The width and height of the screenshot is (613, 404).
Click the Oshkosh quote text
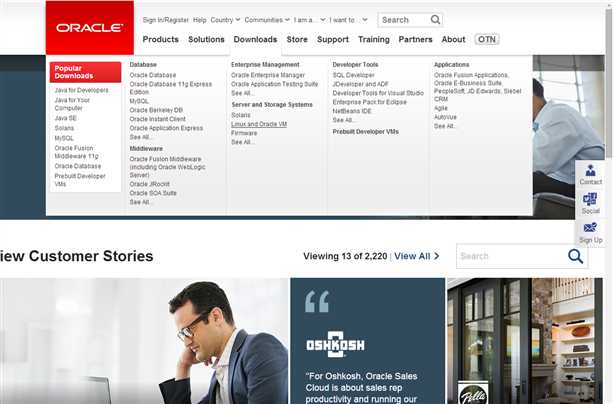361,388
